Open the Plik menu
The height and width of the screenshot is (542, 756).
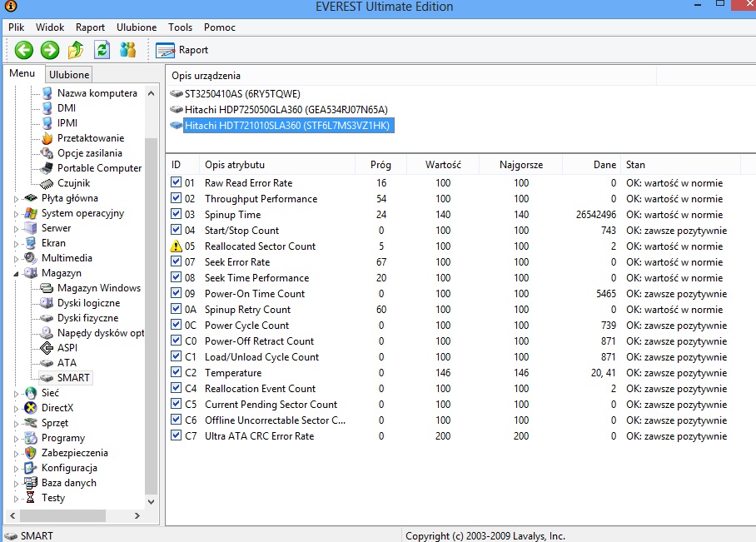17,27
